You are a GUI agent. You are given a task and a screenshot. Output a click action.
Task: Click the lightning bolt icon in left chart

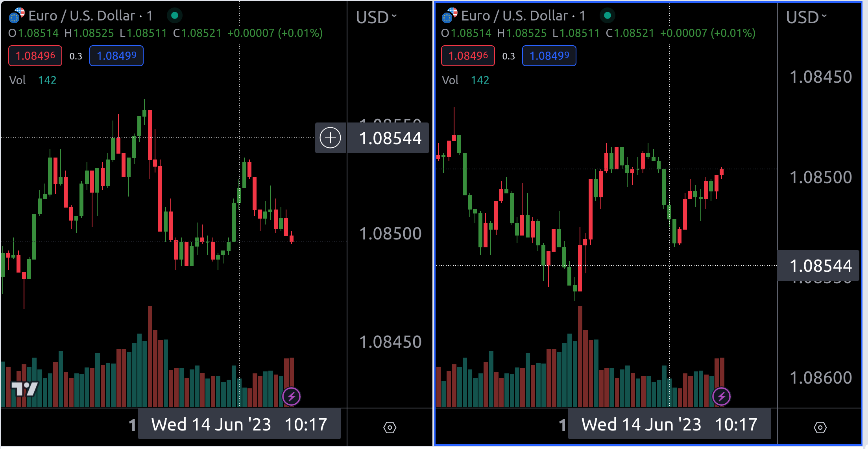click(291, 397)
